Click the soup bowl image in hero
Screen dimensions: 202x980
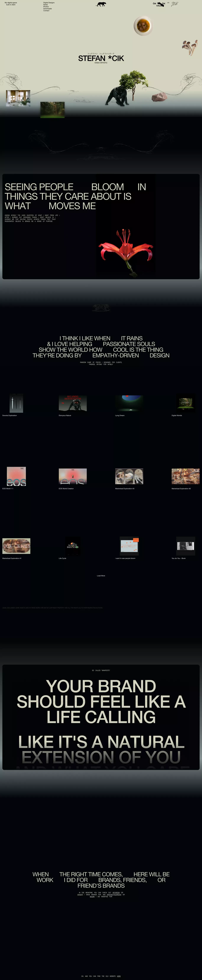tap(143, 26)
